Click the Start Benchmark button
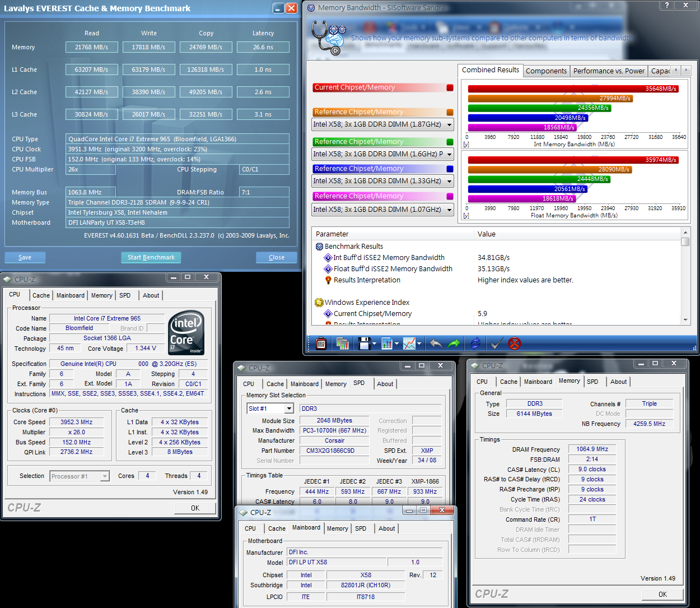The height and width of the screenshot is (608, 700). click(x=151, y=257)
